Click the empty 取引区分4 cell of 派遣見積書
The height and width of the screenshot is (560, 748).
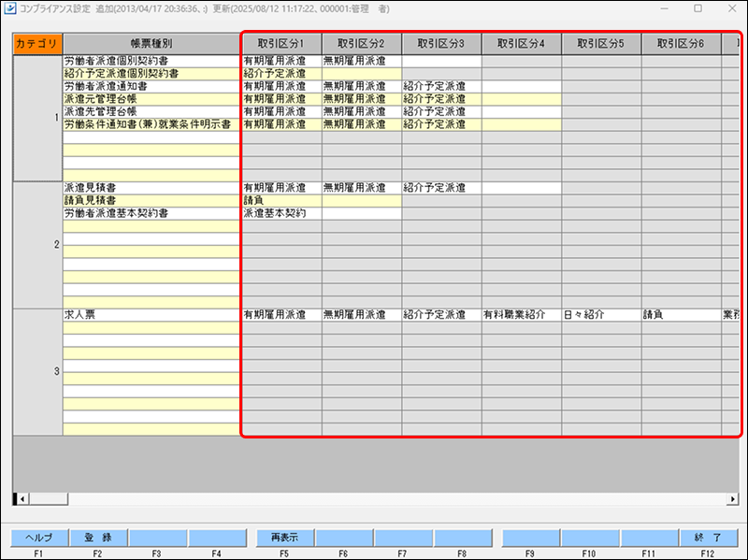[522, 188]
